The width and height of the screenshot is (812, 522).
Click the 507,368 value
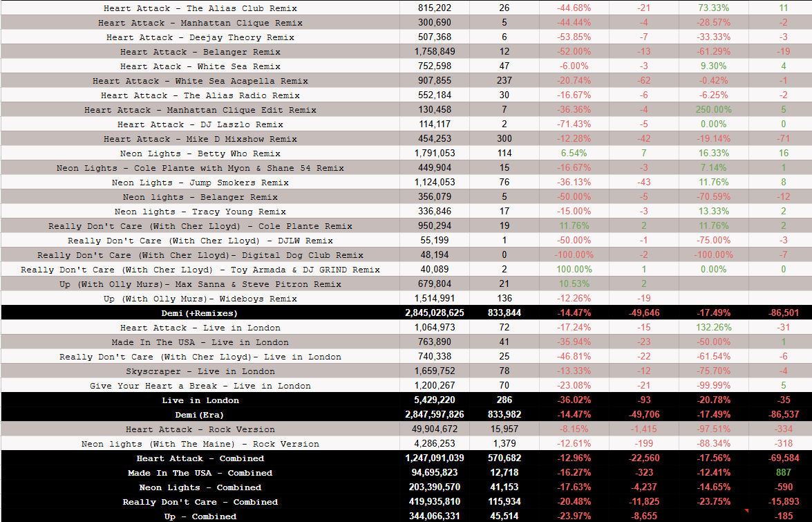[435, 37]
